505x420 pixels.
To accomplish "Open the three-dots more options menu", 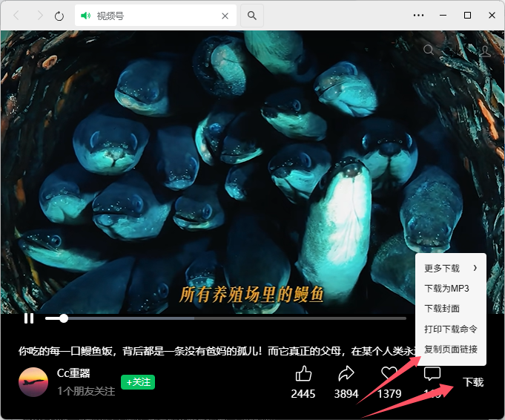I will click(419, 16).
